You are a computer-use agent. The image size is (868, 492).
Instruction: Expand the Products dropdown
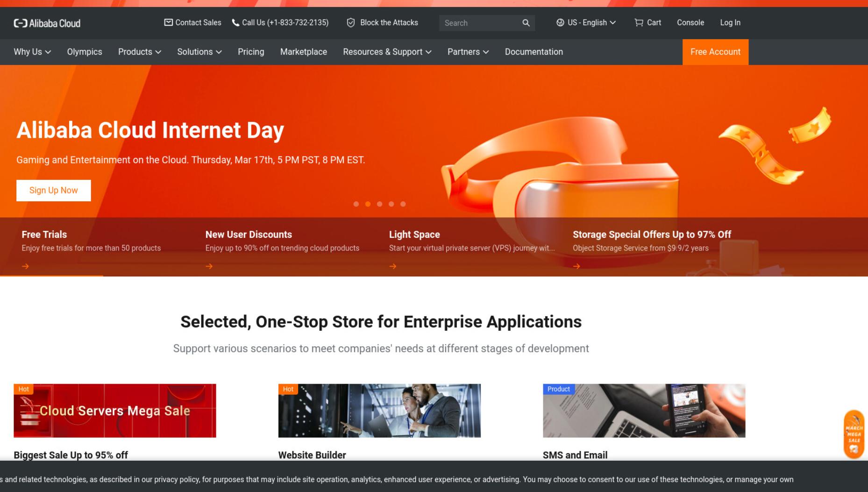tap(140, 52)
